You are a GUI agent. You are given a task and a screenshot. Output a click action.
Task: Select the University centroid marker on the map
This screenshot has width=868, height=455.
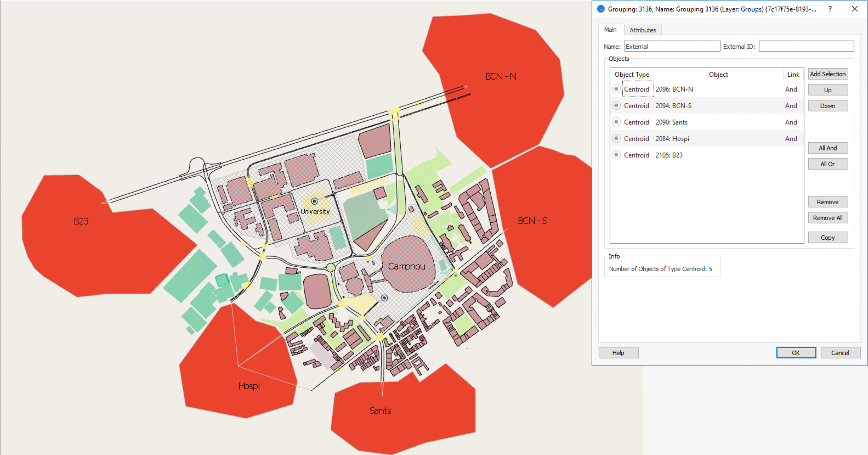coord(315,201)
